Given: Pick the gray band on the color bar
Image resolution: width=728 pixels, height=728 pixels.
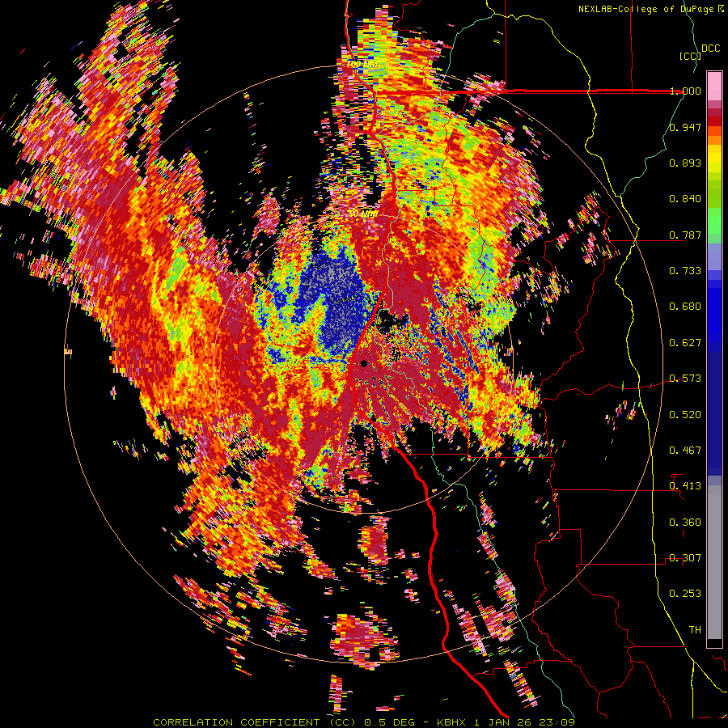Looking at the screenshot, I should click(x=714, y=562).
